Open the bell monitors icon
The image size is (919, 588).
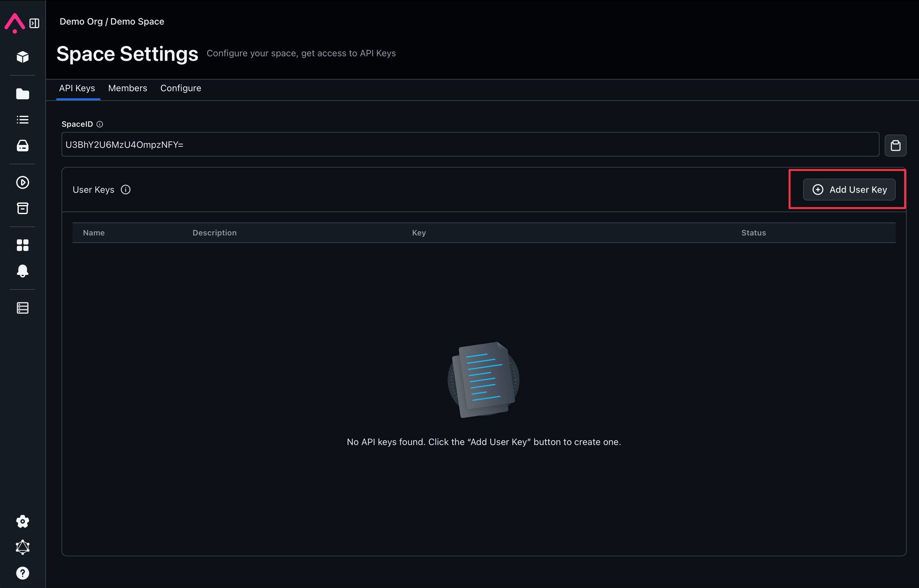tap(23, 271)
